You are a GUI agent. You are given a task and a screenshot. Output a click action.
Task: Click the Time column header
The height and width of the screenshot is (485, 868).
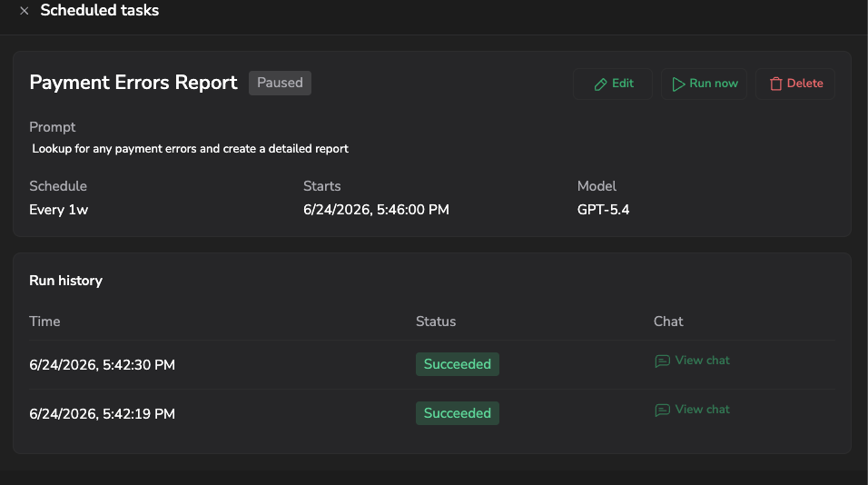pos(44,322)
